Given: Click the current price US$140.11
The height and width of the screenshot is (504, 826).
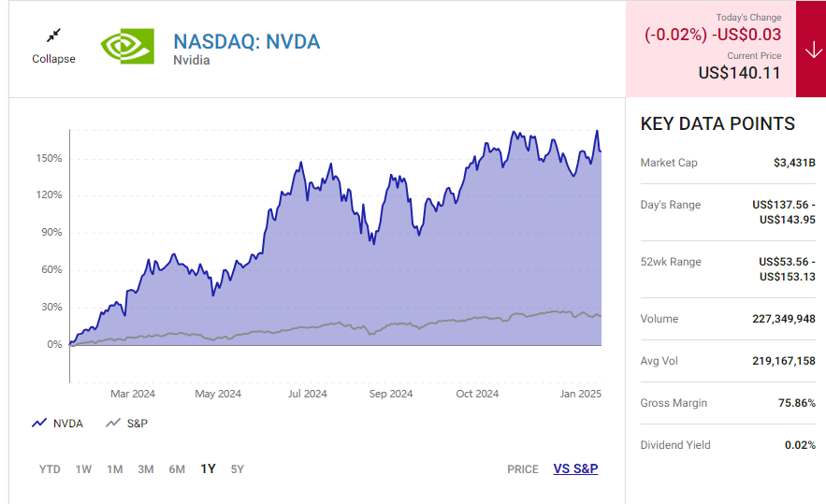Looking at the screenshot, I should point(740,73).
